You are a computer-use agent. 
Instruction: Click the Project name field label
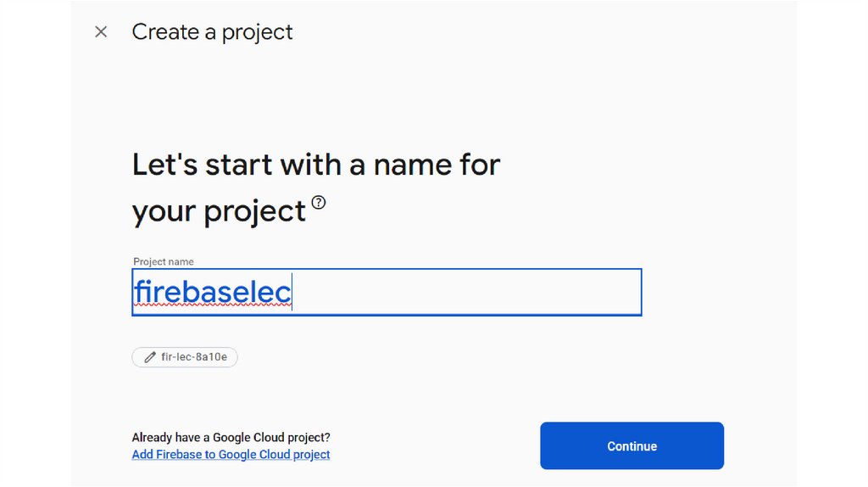pyautogui.click(x=164, y=262)
